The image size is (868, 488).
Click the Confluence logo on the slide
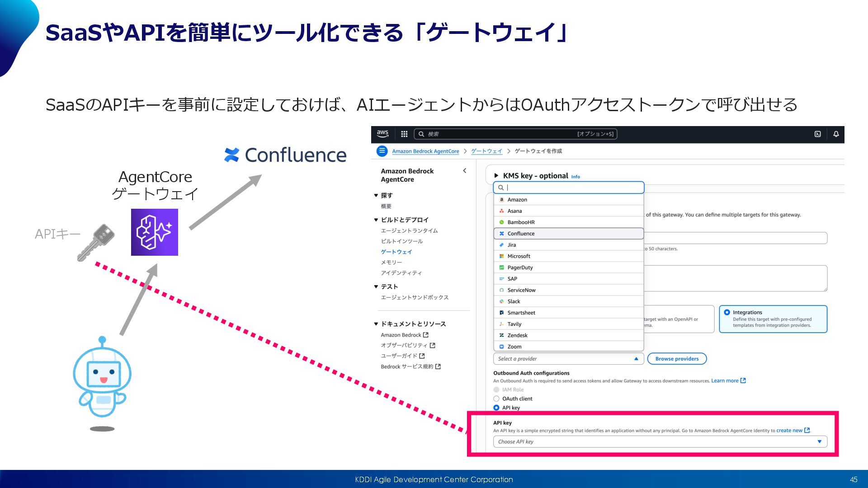click(285, 155)
